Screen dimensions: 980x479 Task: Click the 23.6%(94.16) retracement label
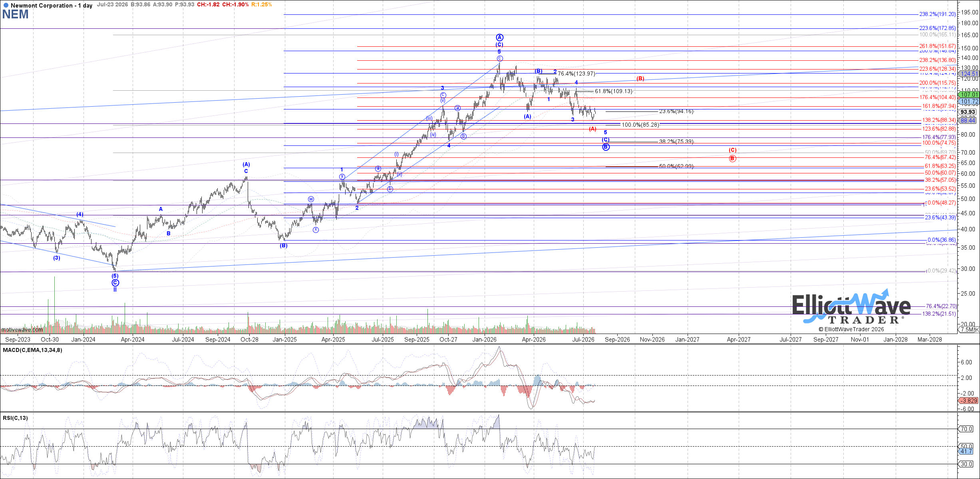point(676,111)
